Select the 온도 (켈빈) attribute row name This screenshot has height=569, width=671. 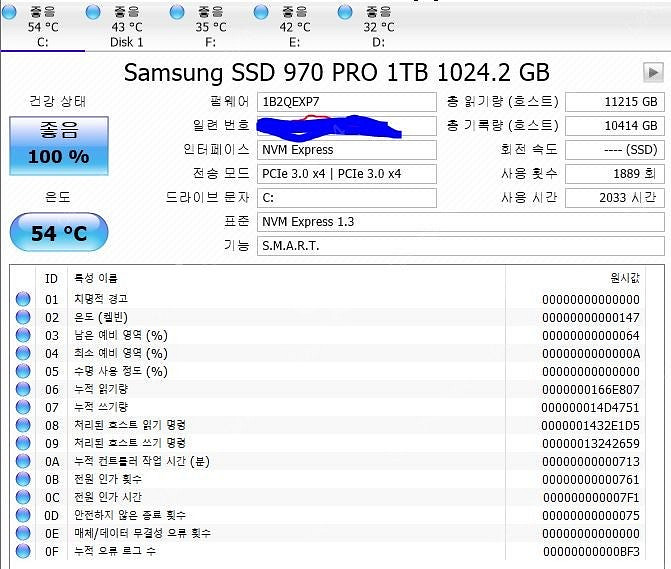(101, 317)
